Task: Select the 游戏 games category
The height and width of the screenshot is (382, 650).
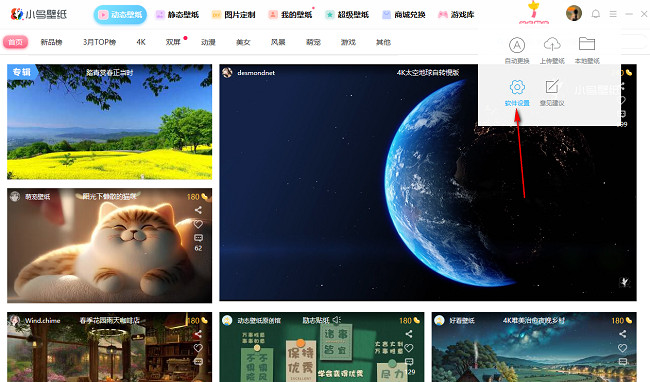Action: click(x=348, y=42)
